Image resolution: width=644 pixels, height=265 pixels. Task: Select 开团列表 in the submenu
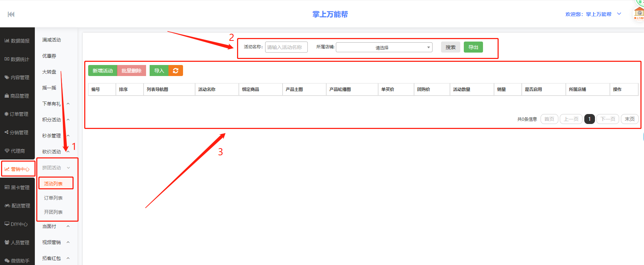(x=53, y=212)
